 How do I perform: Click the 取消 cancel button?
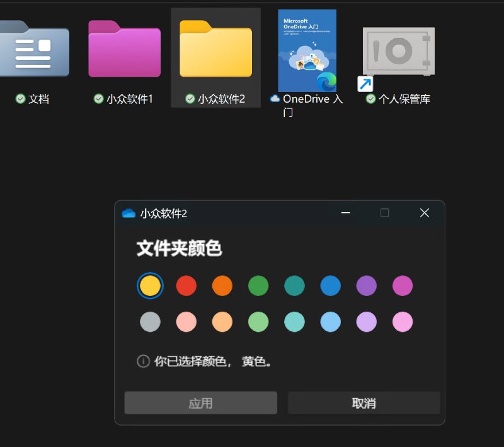pyautogui.click(x=364, y=402)
